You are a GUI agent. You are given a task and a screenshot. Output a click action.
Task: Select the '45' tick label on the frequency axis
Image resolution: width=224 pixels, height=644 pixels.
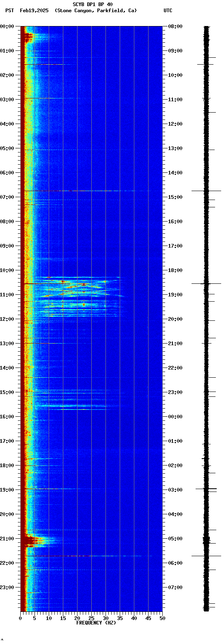coord(148,618)
